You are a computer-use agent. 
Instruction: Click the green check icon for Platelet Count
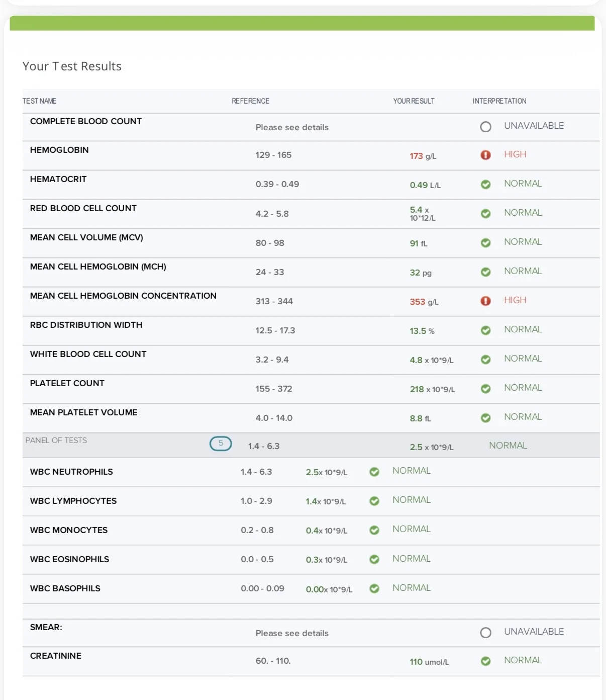click(485, 389)
